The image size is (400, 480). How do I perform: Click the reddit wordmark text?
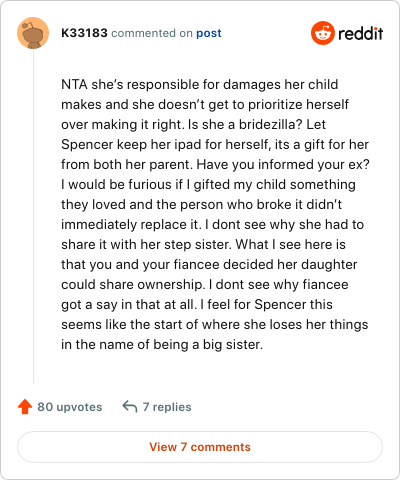coord(361,33)
